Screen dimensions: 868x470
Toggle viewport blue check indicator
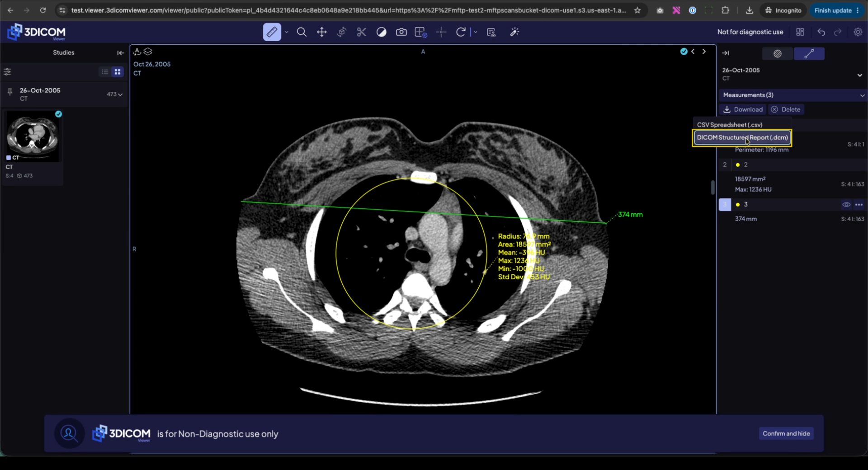tap(684, 52)
